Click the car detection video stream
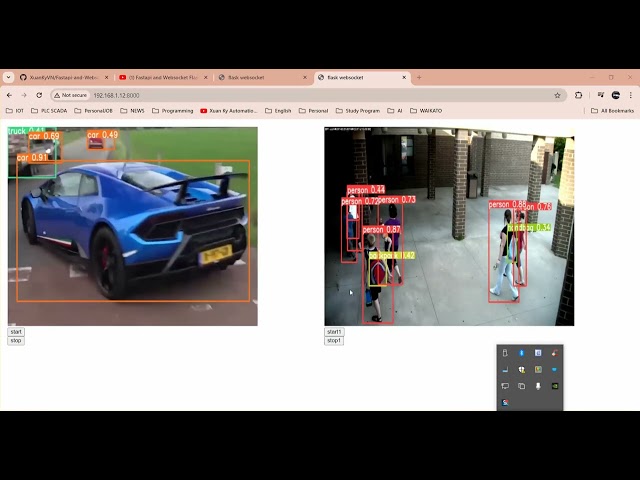640x480 pixels. click(133, 227)
